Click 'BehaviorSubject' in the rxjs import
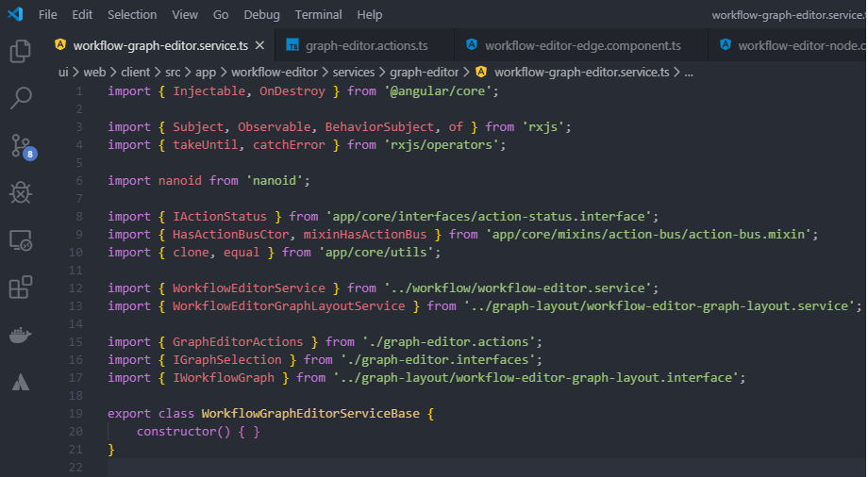 (379, 126)
